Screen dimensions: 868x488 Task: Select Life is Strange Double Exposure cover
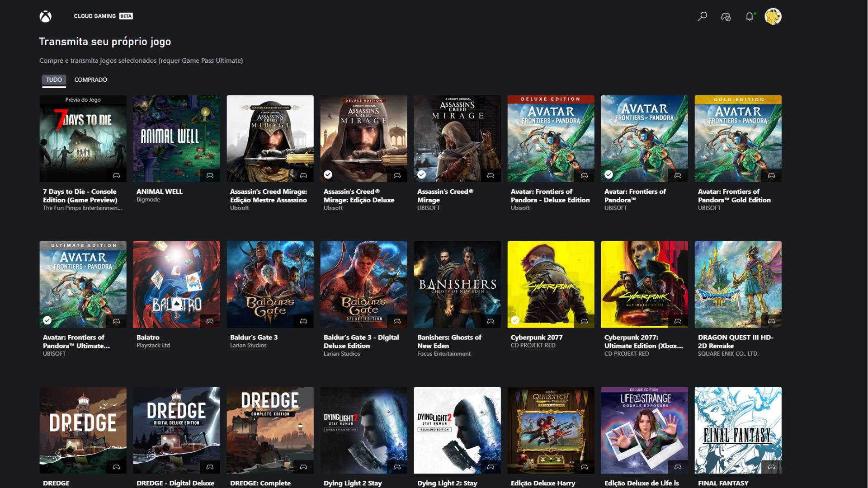pos(644,430)
